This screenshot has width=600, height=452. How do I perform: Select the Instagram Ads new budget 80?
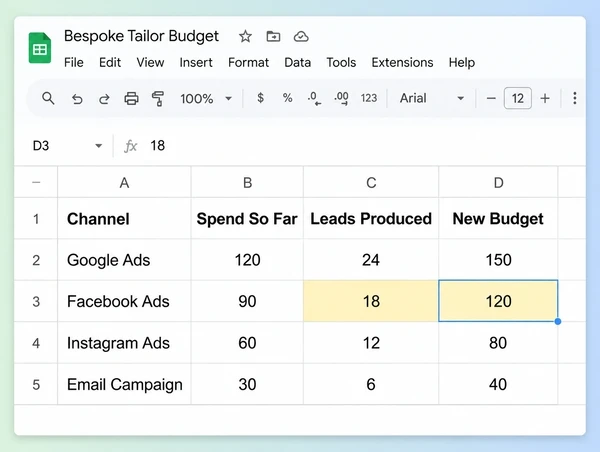tap(498, 343)
